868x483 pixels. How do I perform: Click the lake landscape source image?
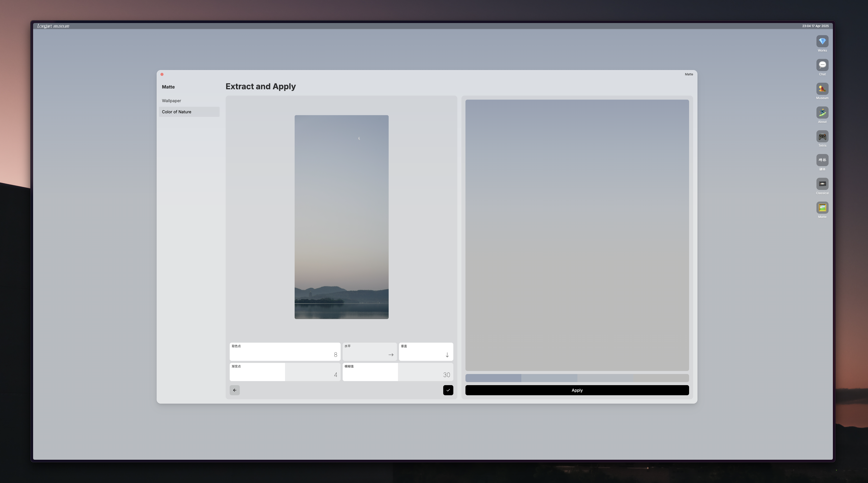tap(341, 217)
